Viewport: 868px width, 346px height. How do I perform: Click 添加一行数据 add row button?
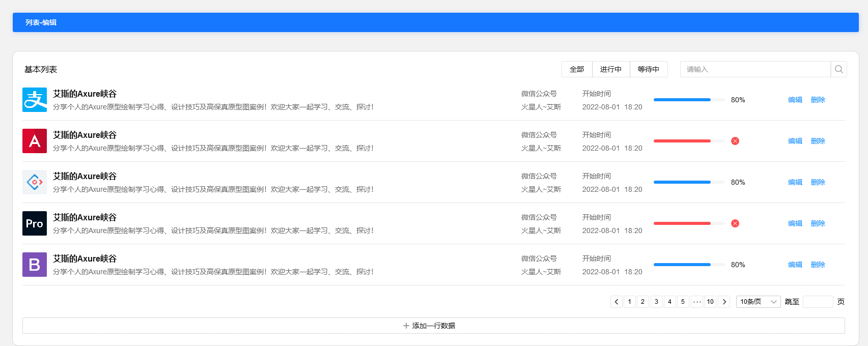coord(434,326)
